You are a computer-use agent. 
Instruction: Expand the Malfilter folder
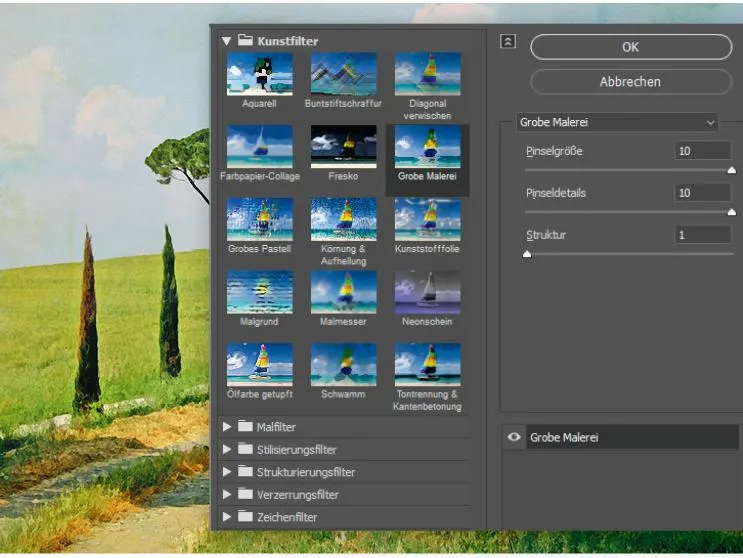227,427
